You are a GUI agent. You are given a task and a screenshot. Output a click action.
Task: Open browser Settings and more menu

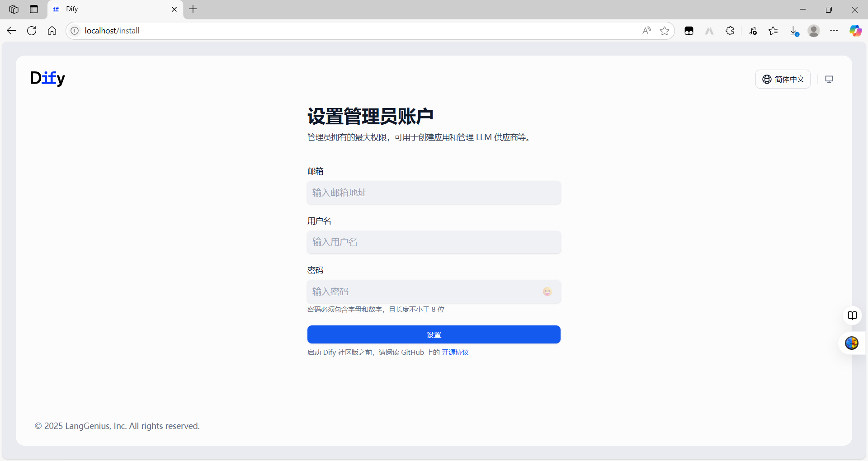(x=834, y=31)
